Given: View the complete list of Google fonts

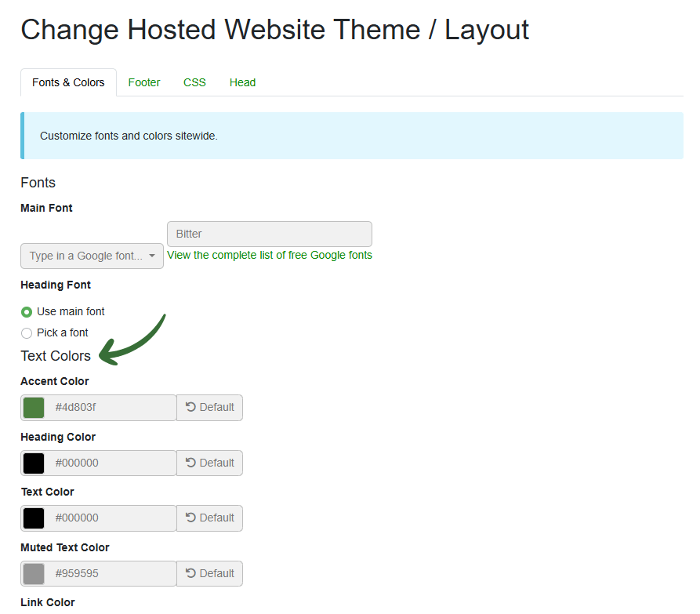Looking at the screenshot, I should [270, 255].
